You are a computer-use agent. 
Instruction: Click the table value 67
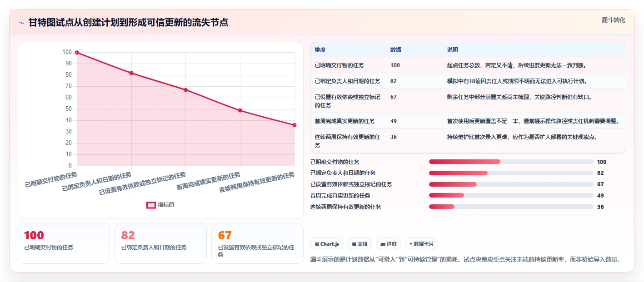(x=394, y=97)
